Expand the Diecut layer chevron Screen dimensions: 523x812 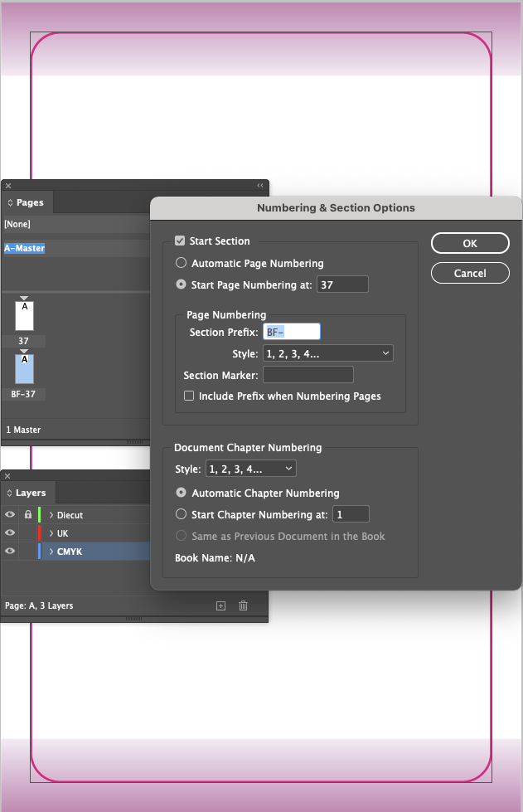click(x=51, y=515)
